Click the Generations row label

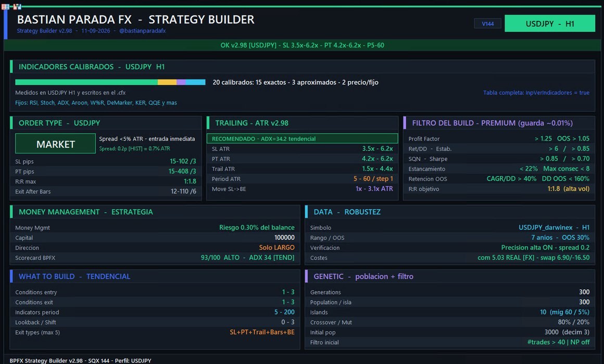(x=325, y=292)
